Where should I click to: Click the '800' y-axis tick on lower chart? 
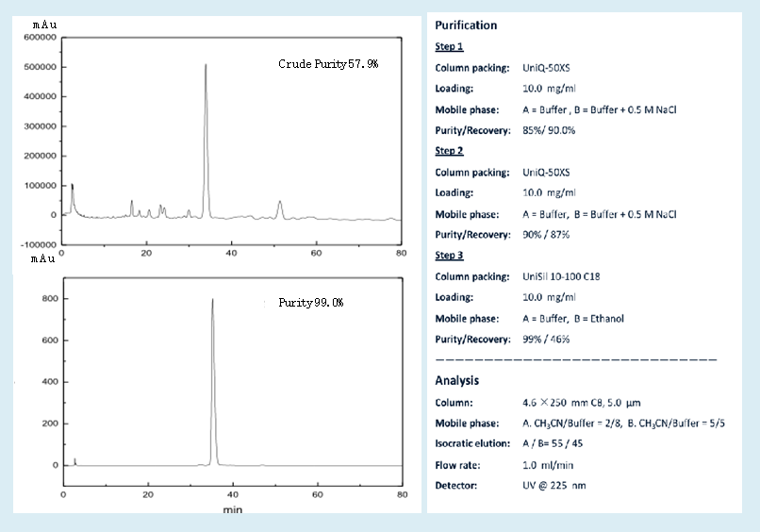point(50,298)
